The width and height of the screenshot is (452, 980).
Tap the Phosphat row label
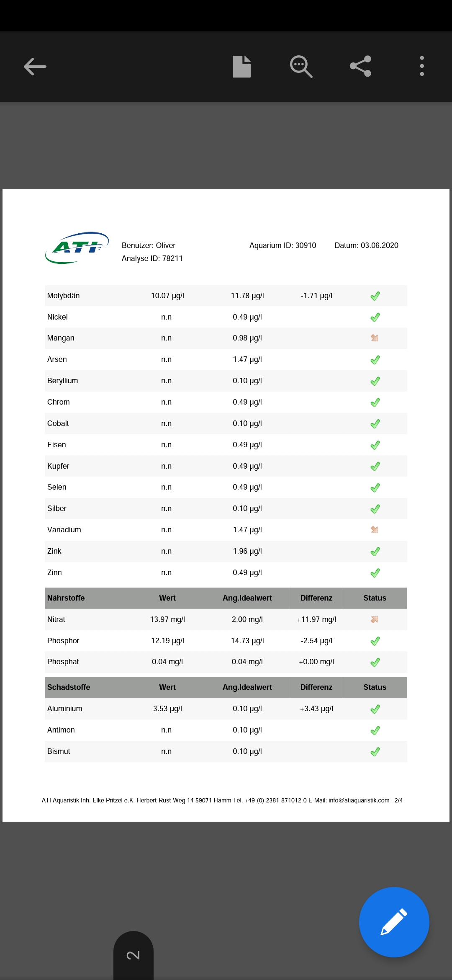63,662
